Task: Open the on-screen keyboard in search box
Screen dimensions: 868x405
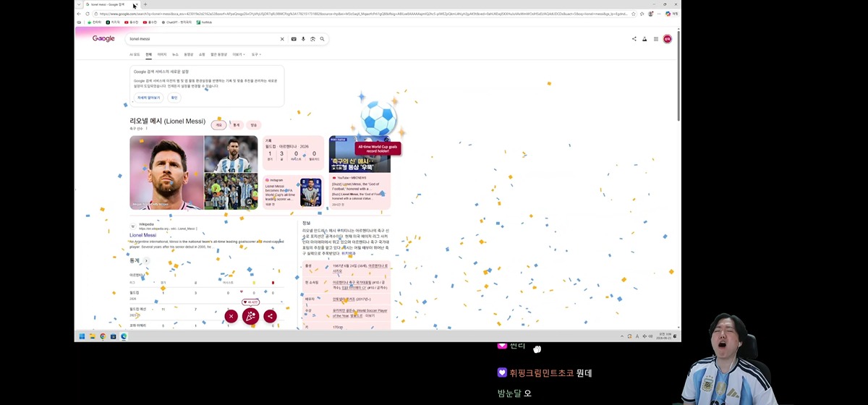Action: click(294, 39)
